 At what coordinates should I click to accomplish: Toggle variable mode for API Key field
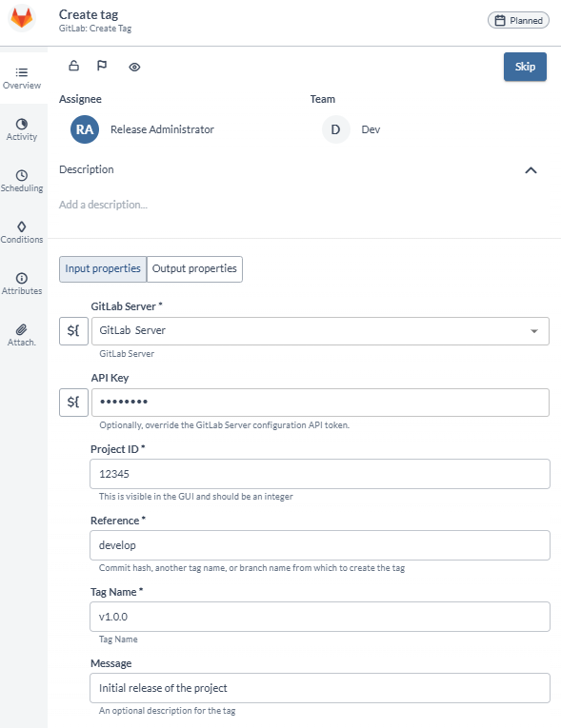click(73, 403)
